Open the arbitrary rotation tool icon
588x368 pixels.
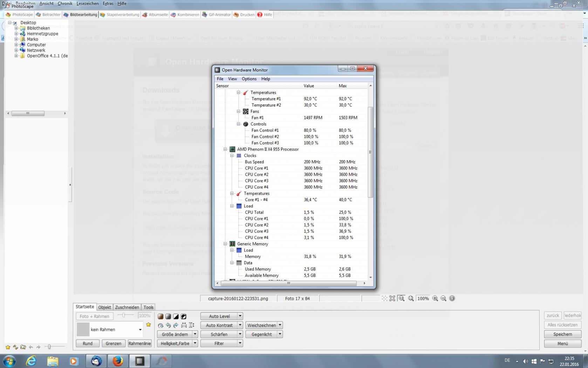(160, 325)
